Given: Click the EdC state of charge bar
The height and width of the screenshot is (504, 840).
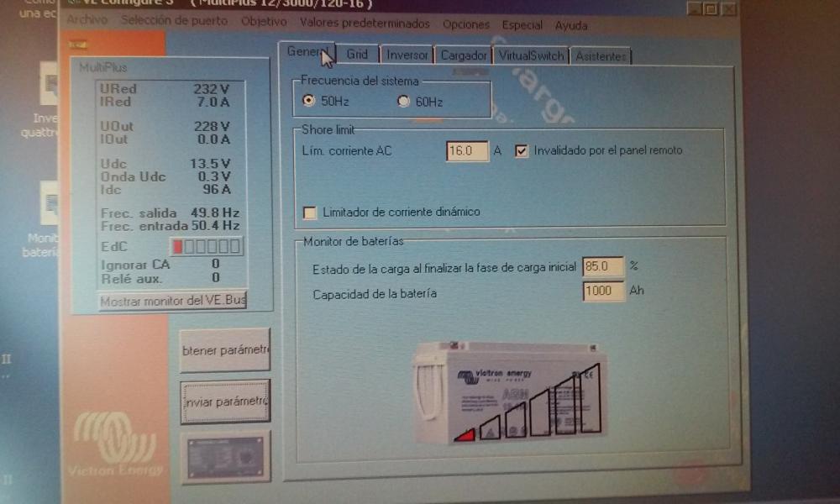Looking at the screenshot, I should tap(206, 246).
